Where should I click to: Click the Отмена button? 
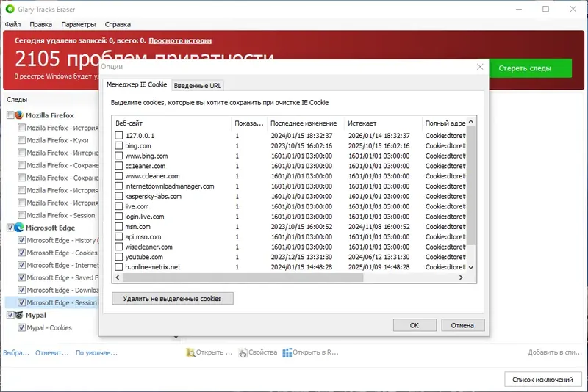(463, 325)
